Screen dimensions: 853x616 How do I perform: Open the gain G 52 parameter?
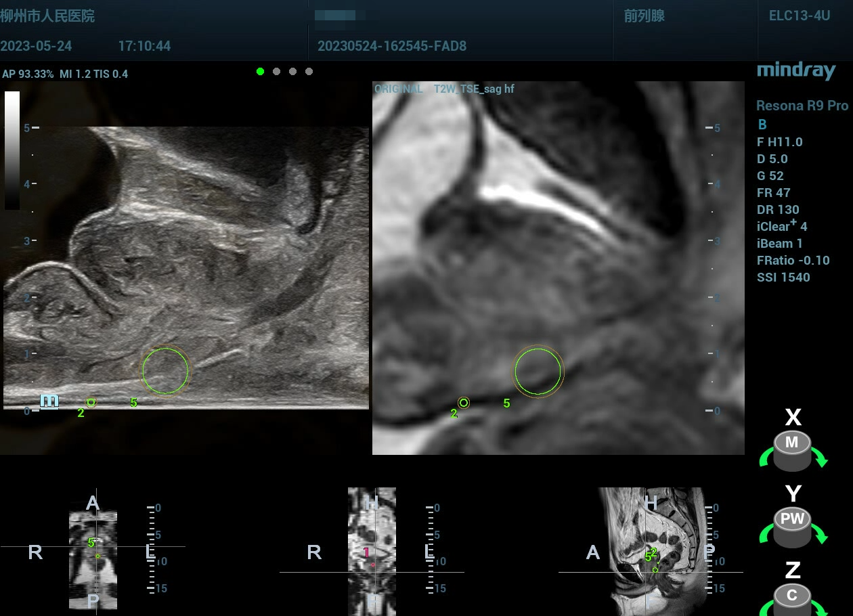point(770,176)
